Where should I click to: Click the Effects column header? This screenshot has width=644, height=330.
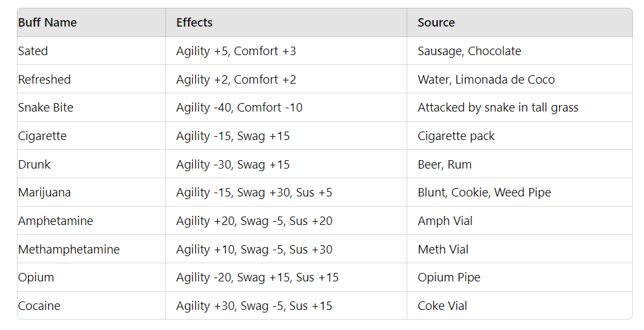195,23
